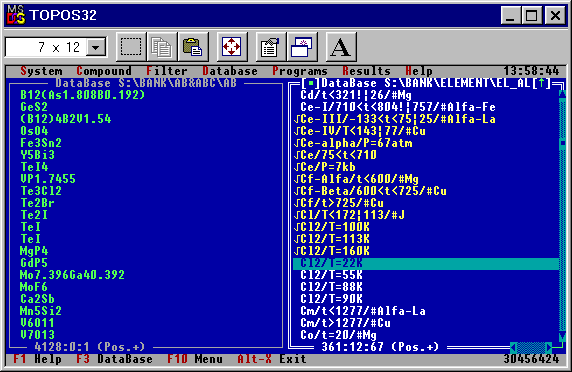Click the vertical scrollbar thumb marker
Screen dimensions: 572x372
pyautogui.click(x=563, y=143)
